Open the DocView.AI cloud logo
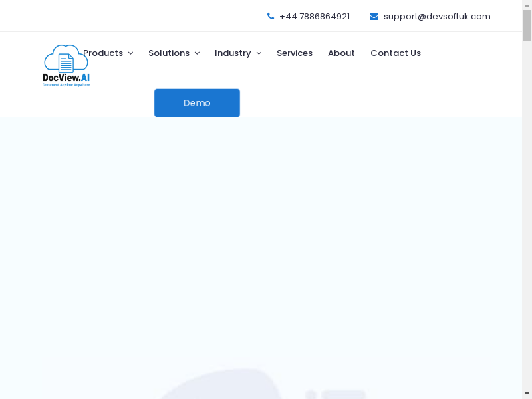The image size is (532, 399). click(x=66, y=66)
